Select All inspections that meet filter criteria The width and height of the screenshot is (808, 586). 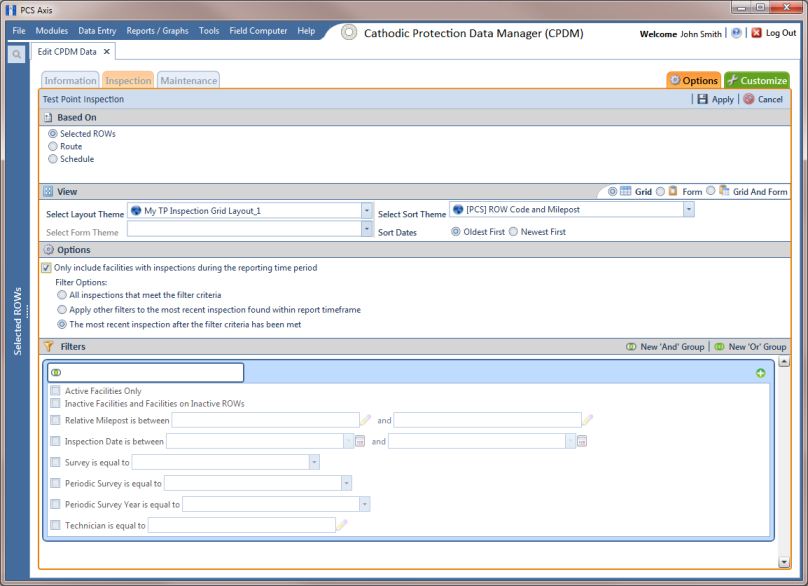(62, 295)
